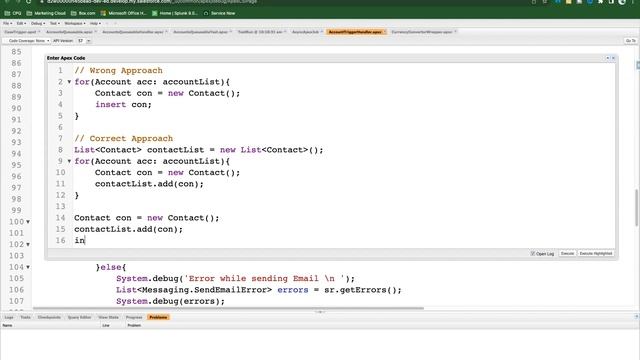Click the Enter Apex Code dialog title
Screen dimensions: 640x360
click(66, 58)
